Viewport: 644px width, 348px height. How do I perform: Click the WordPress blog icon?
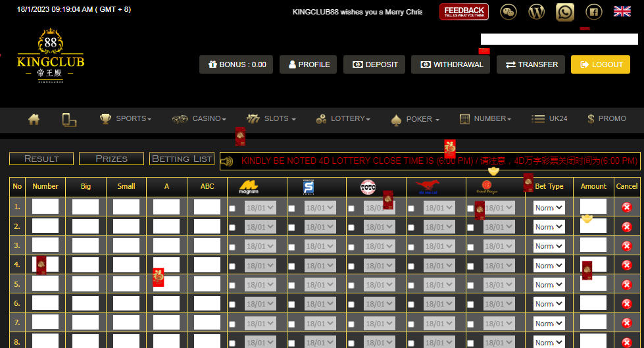click(537, 11)
